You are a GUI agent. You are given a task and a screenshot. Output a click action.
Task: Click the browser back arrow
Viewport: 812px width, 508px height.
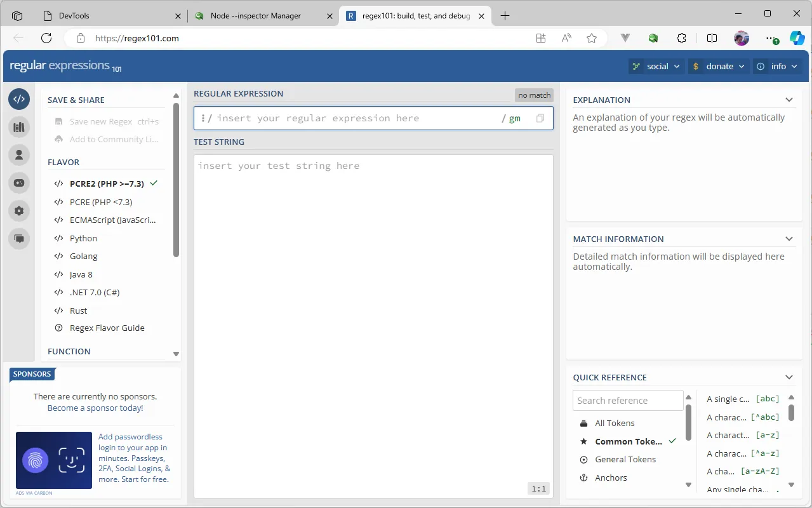tap(18, 38)
